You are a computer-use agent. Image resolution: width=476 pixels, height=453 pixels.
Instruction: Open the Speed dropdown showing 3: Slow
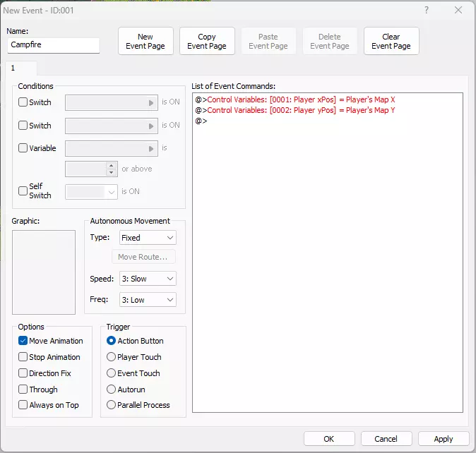tap(148, 279)
